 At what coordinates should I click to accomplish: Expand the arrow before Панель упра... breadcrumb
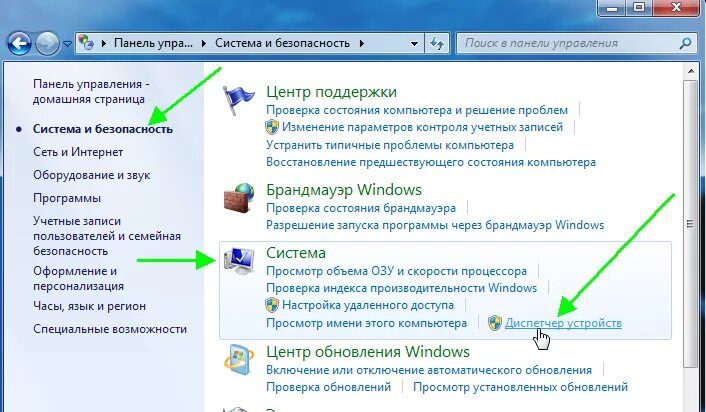104,43
